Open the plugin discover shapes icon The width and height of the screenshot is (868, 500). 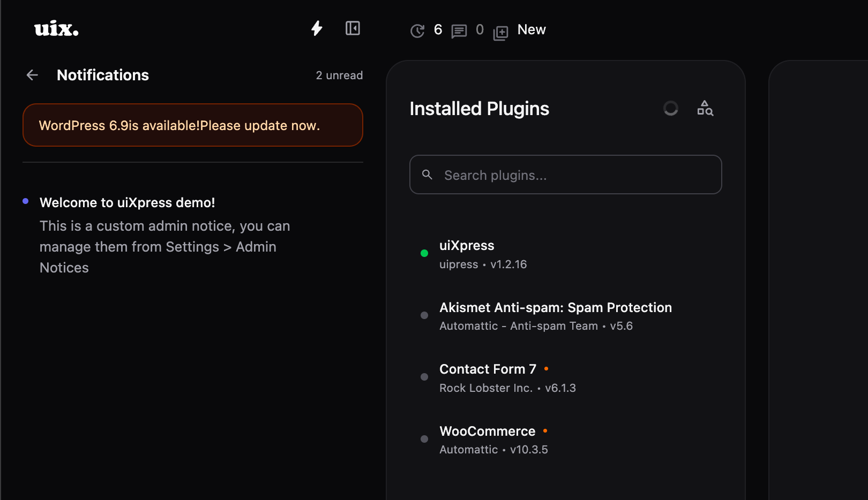[x=705, y=109]
